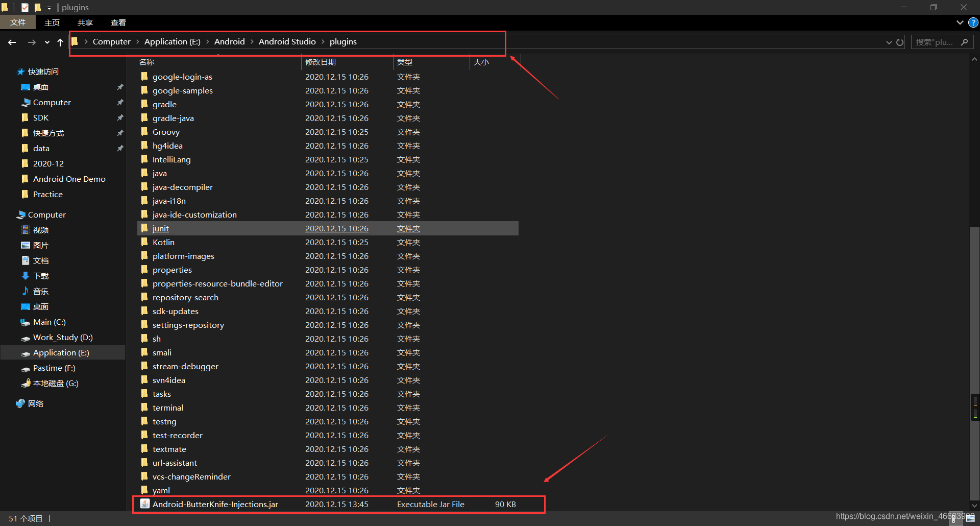Viewport: 980px width, 526px height.
Task: Click the folder icon in the address bar
Action: click(x=75, y=41)
